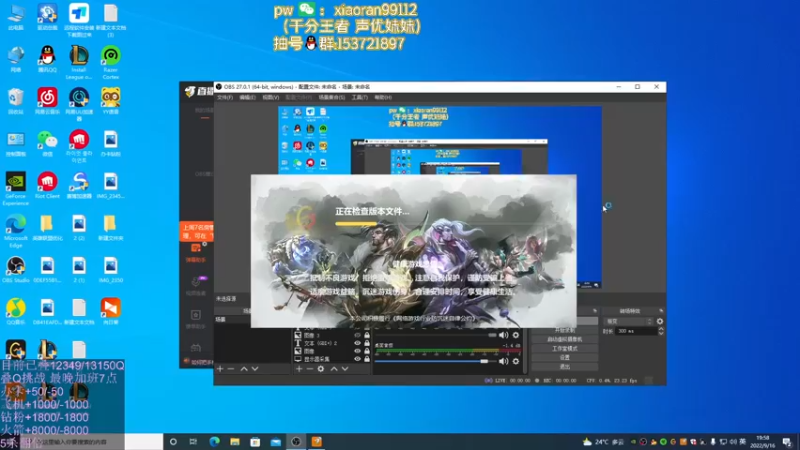Remove selected source with the minus button
Image resolution: width=800 pixels, height=450 pixels.
coord(310,369)
